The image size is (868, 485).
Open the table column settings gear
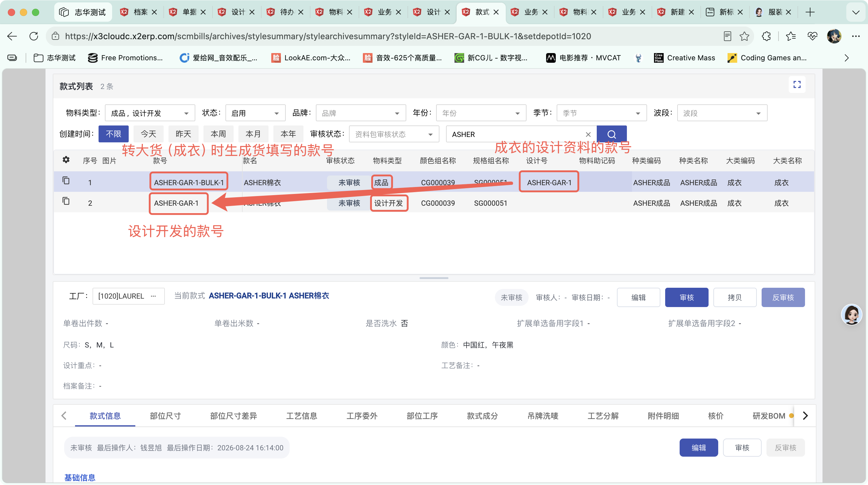click(x=66, y=160)
